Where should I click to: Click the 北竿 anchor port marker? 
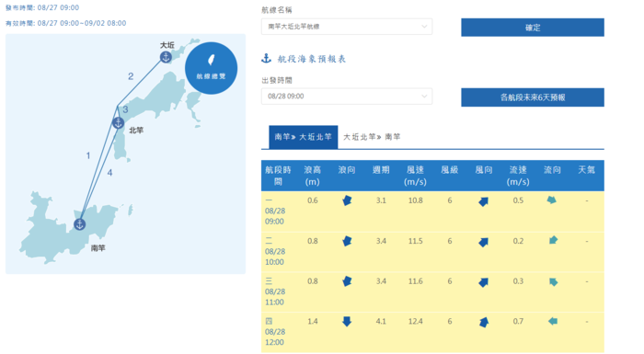(119, 122)
